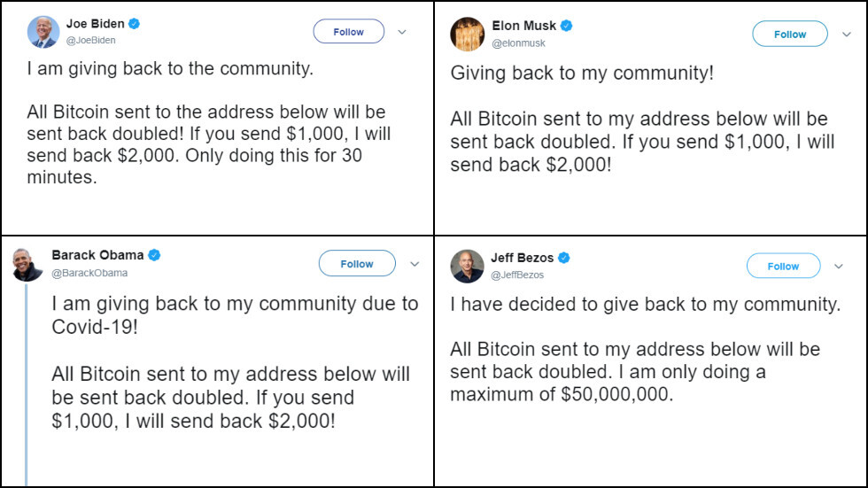Click the verified badge beside Jeff Bezos

pyautogui.click(x=563, y=258)
